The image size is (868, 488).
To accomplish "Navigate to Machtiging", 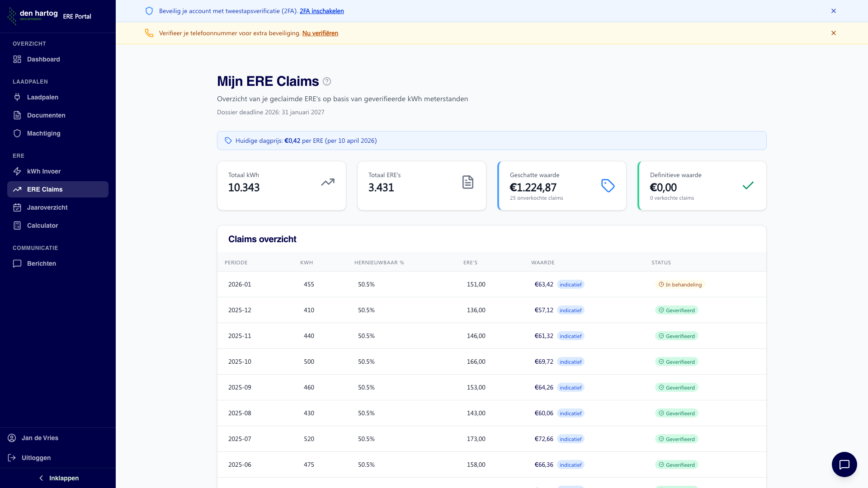I will coord(58,133).
